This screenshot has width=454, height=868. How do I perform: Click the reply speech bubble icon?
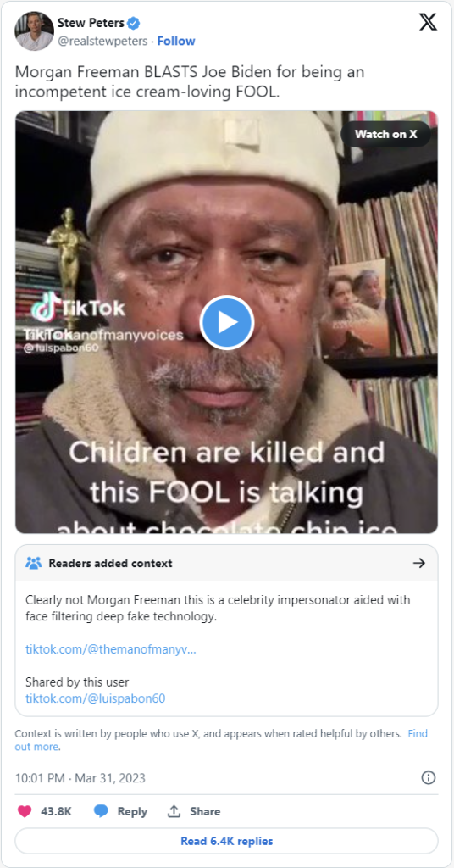pyautogui.click(x=101, y=811)
